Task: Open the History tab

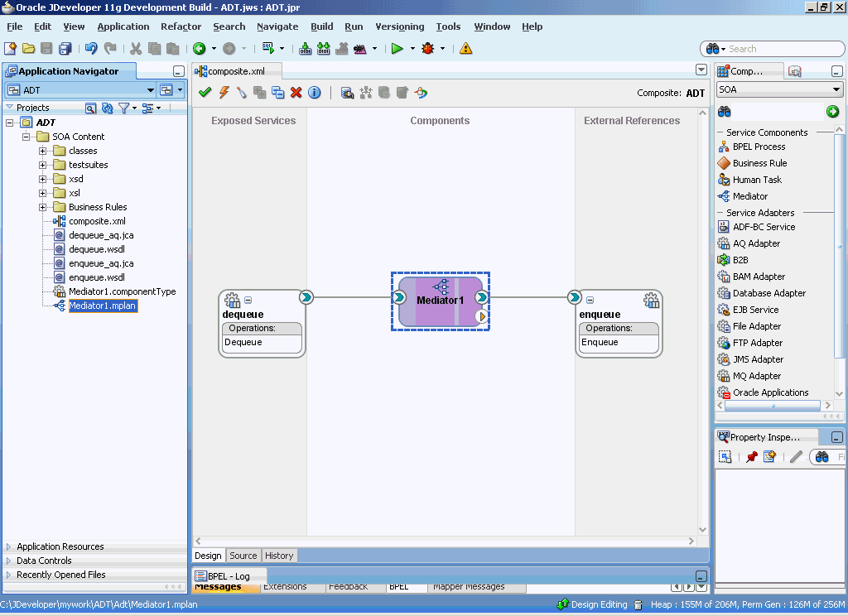Action: point(279,556)
